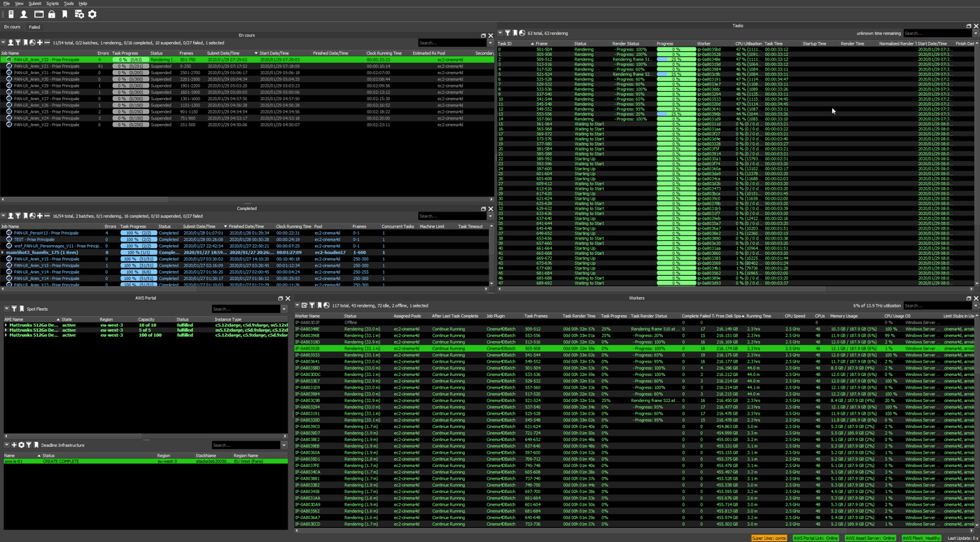Click the bookmark icon in Spot Fleets toolbar
This screenshot has width=980, height=542.
(x=22, y=309)
